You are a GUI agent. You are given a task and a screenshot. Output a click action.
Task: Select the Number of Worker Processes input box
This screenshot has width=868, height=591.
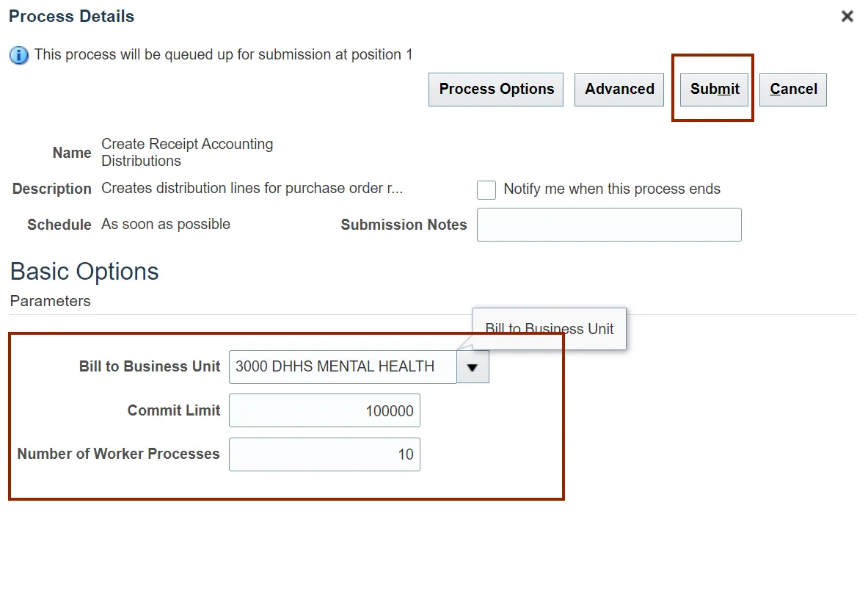324,454
